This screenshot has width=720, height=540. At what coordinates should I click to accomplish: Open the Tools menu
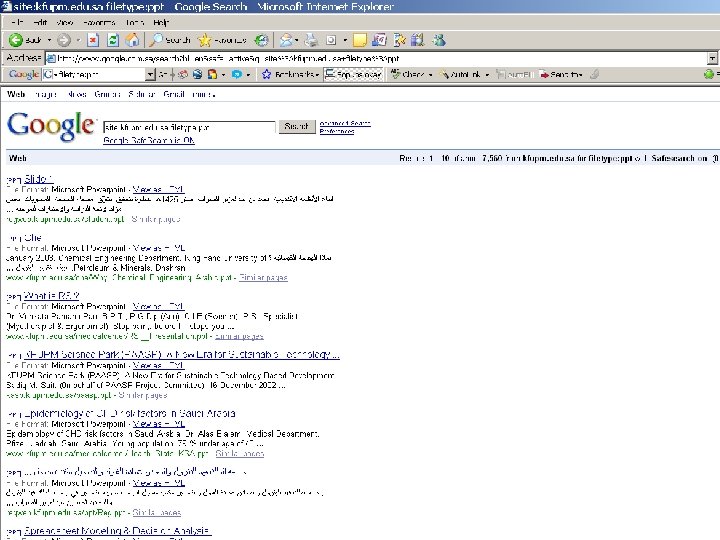click(x=135, y=22)
